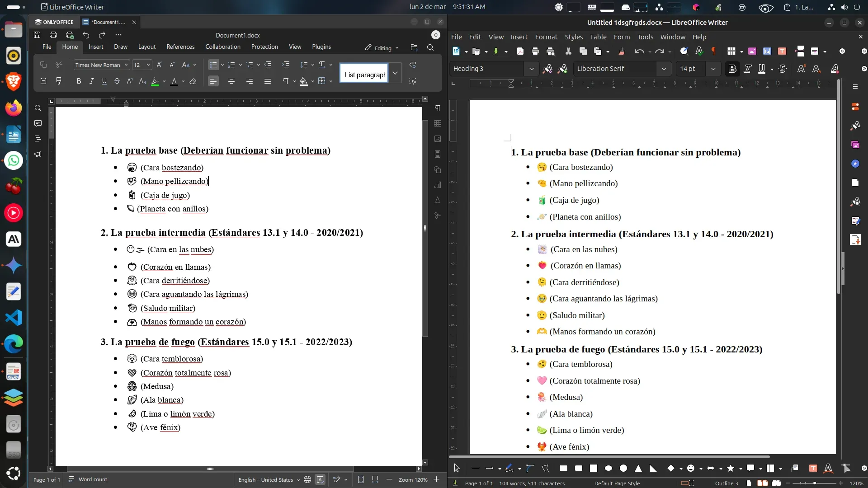Toggle formatting marks in LibreOffice toolbar
Screen dimensions: 868x488
713,51
